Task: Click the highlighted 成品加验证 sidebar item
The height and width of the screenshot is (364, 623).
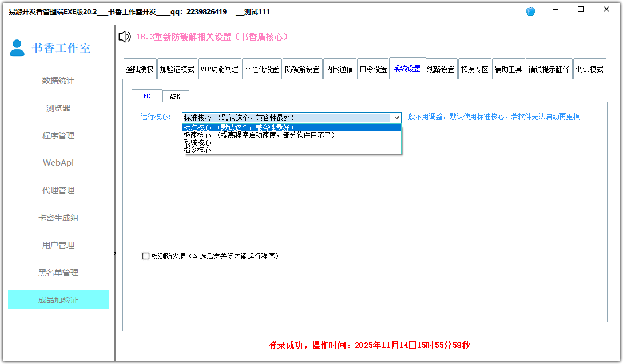Action: pos(58,299)
